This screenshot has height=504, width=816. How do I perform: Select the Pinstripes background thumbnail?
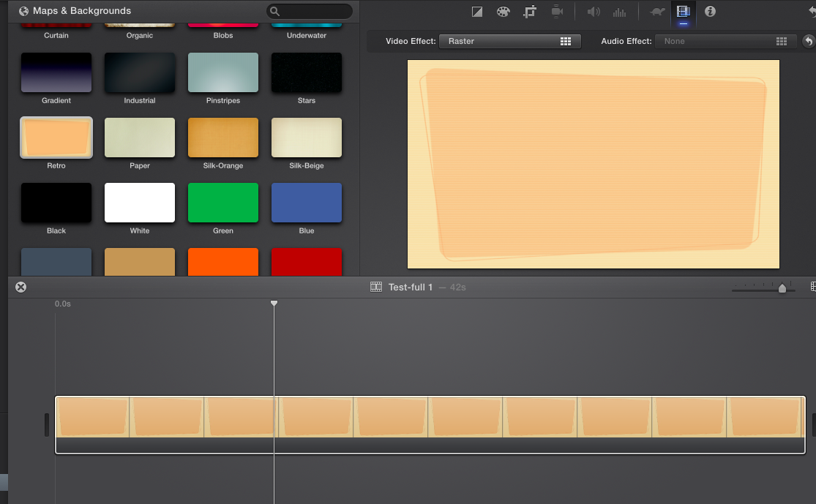223,72
